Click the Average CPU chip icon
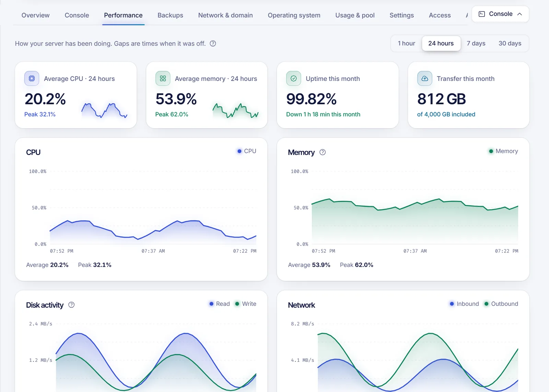549x392 pixels. pos(32,79)
